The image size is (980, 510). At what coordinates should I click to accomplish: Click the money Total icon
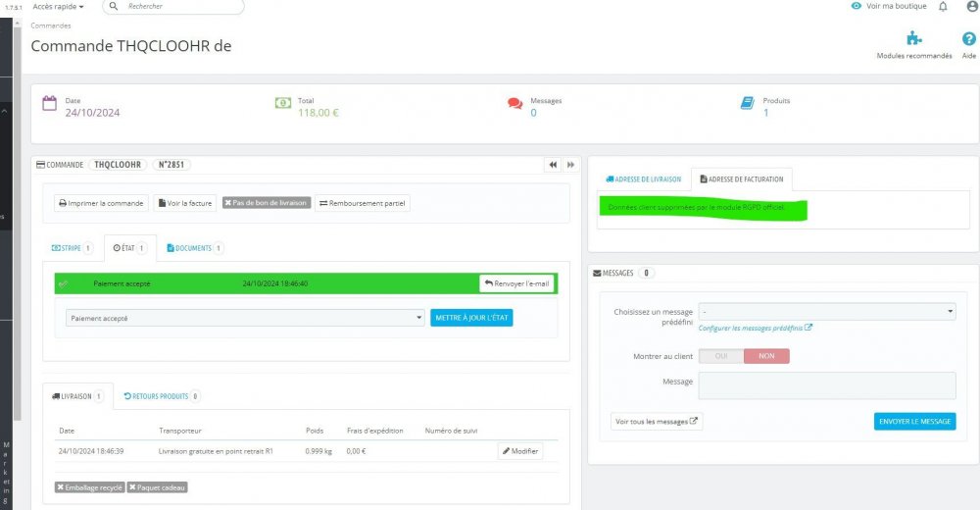click(283, 103)
